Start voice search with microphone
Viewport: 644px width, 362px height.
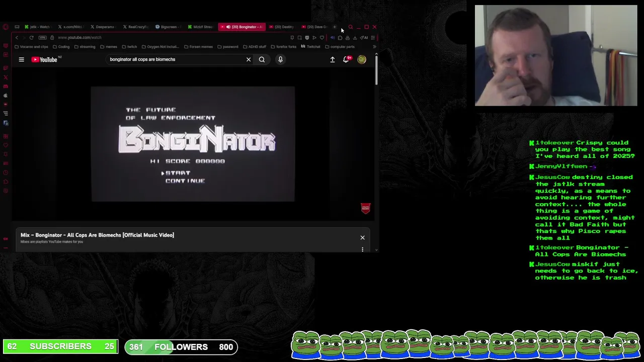coord(280,59)
